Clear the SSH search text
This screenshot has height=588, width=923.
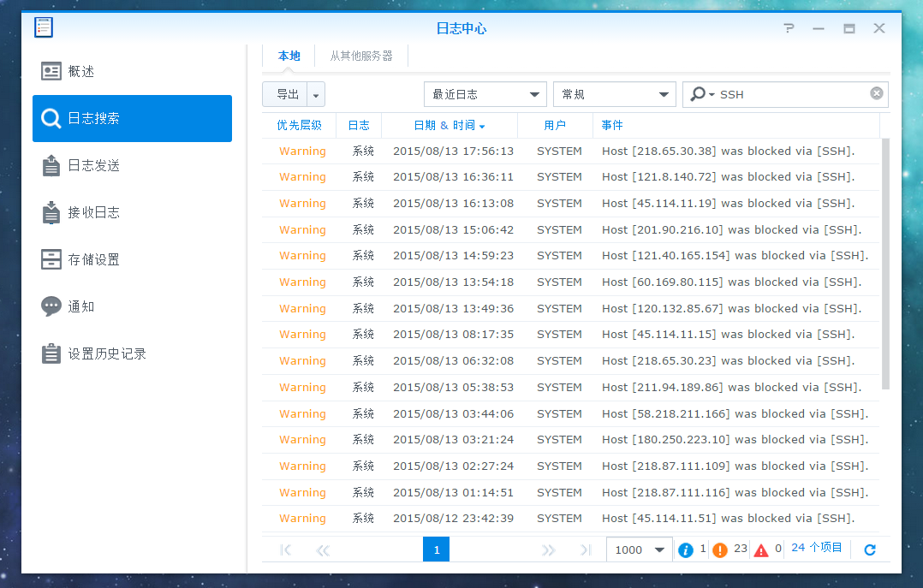point(876,93)
